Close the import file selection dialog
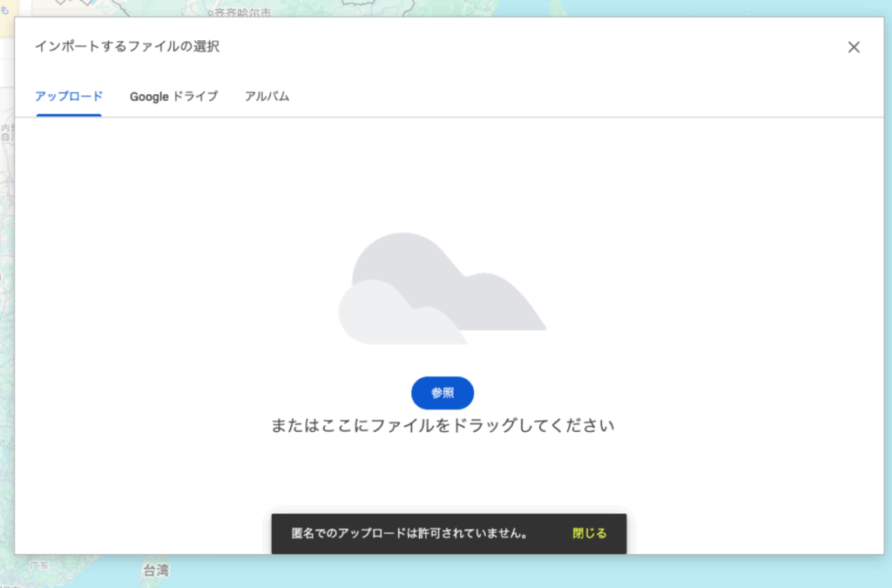This screenshot has width=892, height=588. (854, 47)
